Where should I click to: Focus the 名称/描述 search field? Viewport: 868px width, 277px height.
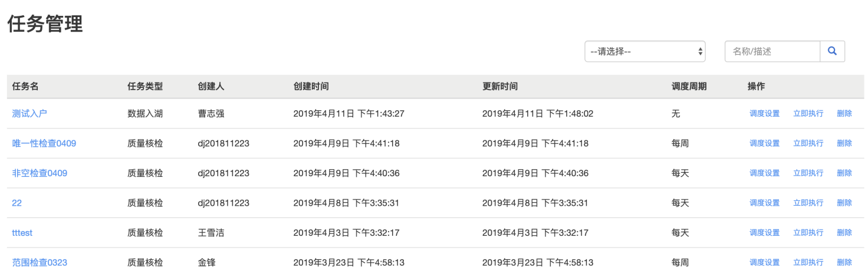[772, 51]
